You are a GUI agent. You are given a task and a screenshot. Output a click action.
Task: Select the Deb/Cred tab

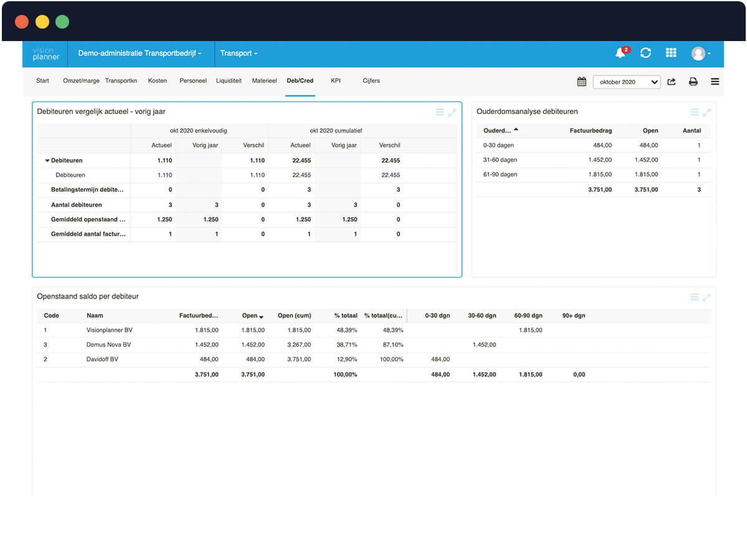300,81
